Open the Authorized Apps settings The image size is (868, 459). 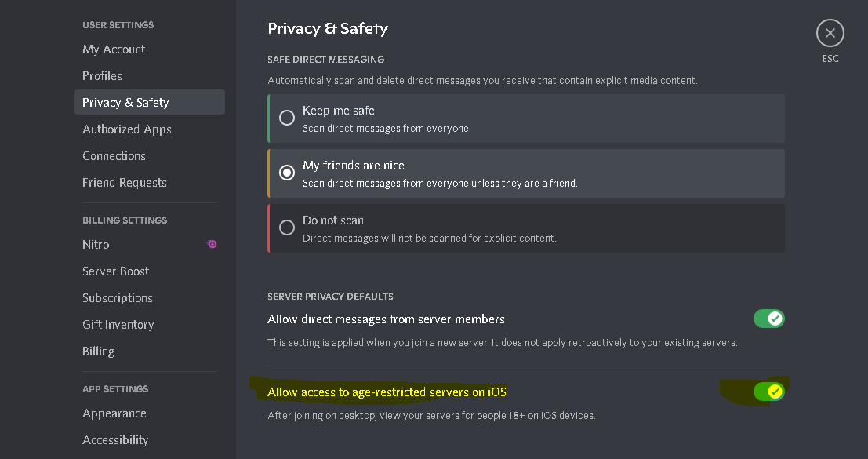pos(127,129)
